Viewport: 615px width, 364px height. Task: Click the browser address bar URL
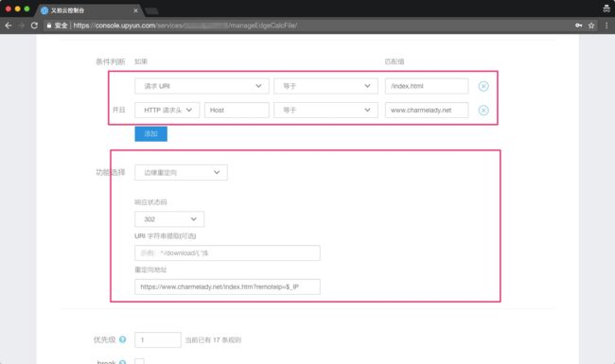[185, 26]
